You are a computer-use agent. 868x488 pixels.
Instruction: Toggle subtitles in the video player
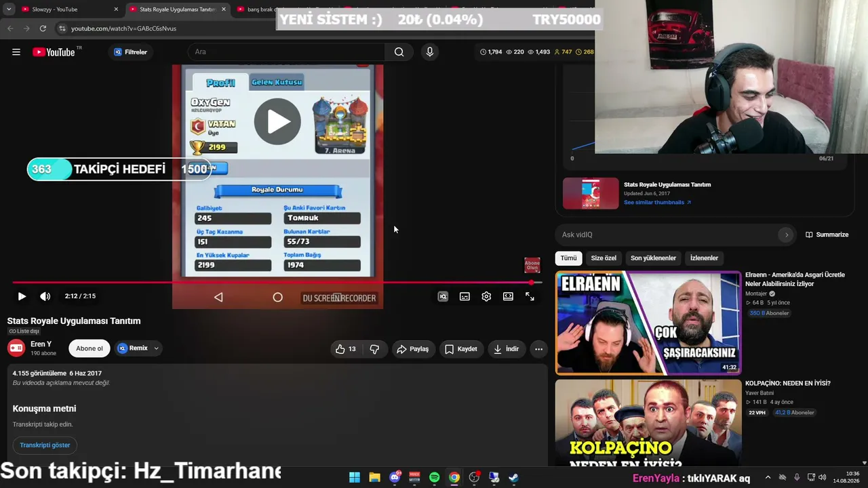click(x=465, y=296)
